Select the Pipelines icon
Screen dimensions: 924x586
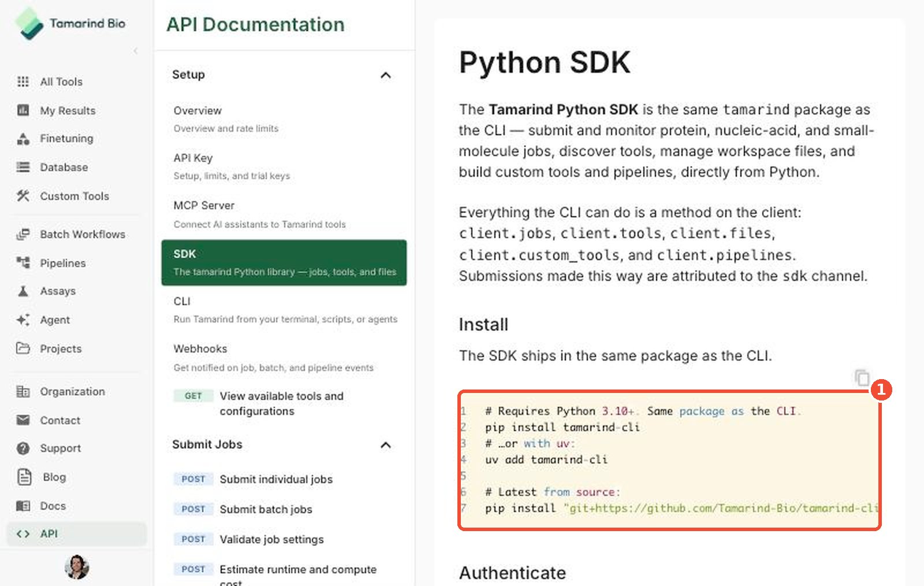(x=23, y=262)
